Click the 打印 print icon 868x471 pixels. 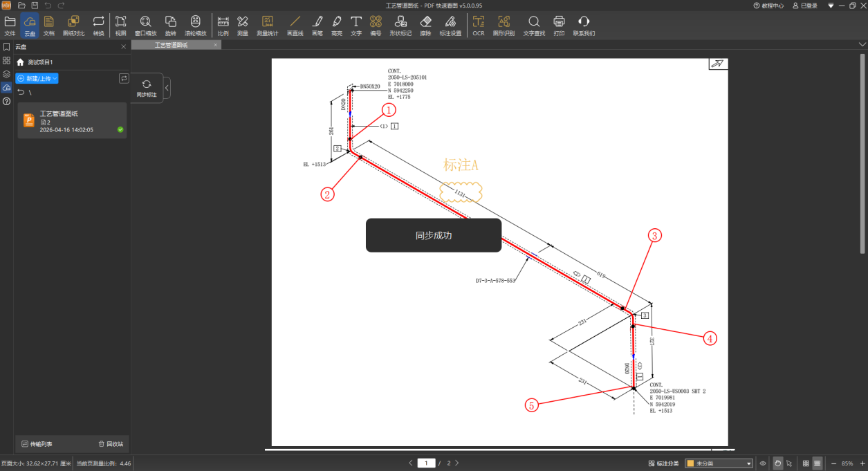[559, 26]
